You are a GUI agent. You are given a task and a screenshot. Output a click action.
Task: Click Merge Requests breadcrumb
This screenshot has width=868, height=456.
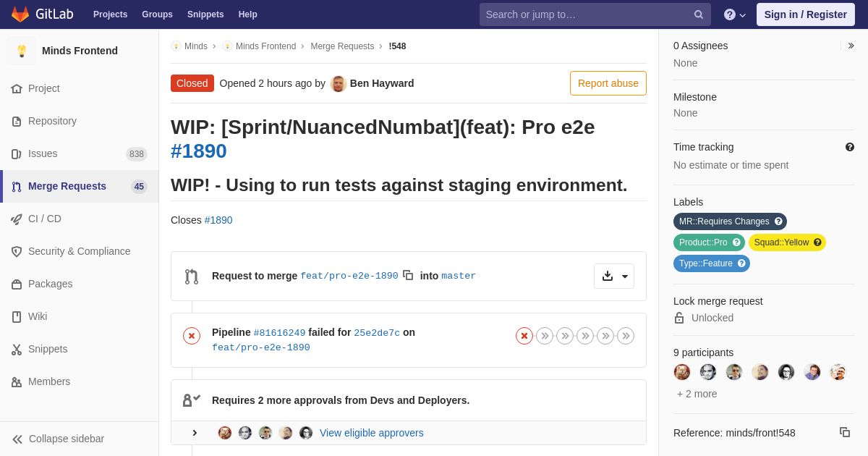[x=342, y=46]
